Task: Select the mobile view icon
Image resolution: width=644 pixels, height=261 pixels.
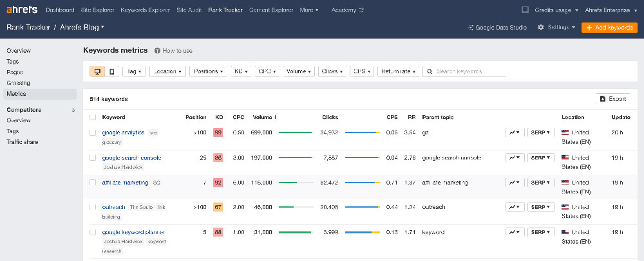Action: click(x=111, y=71)
